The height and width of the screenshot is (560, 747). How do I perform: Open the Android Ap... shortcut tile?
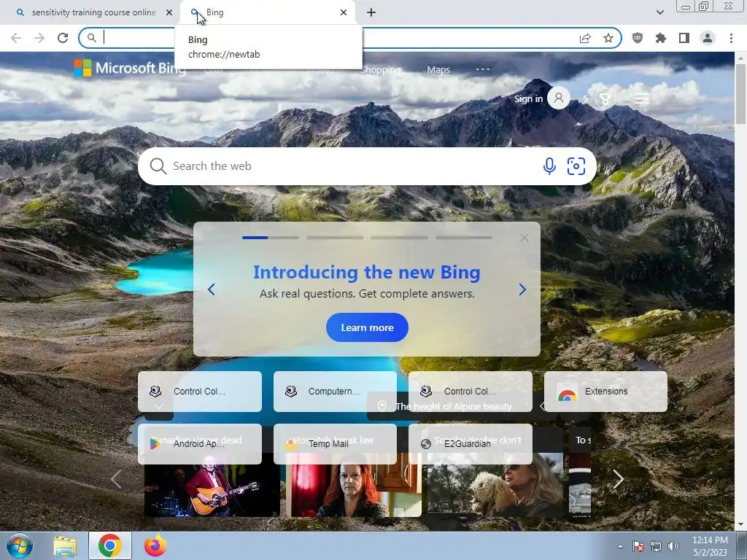click(200, 444)
